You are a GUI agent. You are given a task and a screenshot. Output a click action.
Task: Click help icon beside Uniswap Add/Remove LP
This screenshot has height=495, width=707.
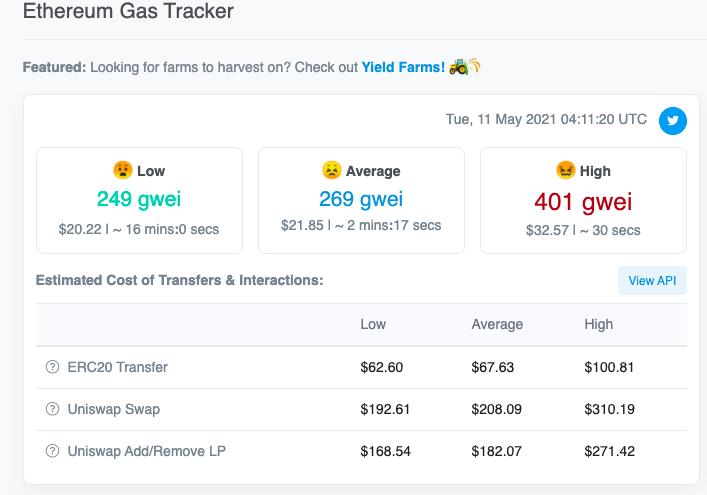pyautogui.click(x=53, y=451)
